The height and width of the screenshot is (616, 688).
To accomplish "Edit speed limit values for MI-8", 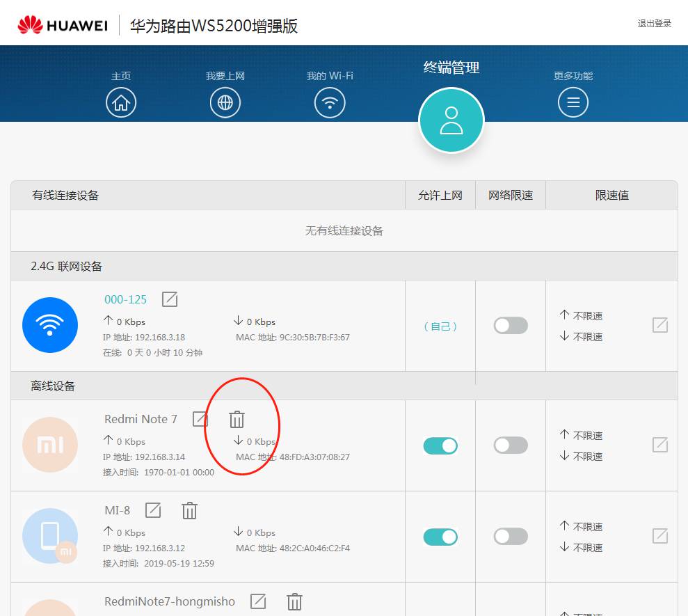I will pyautogui.click(x=660, y=536).
